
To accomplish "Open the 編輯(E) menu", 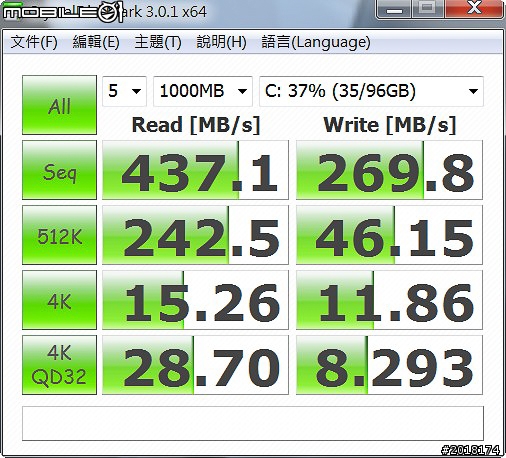I will [x=96, y=42].
